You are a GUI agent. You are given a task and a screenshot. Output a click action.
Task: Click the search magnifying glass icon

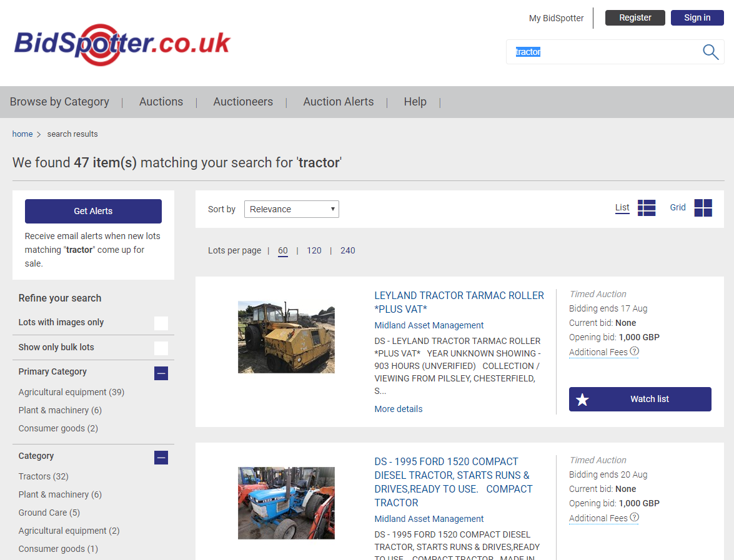(710, 52)
